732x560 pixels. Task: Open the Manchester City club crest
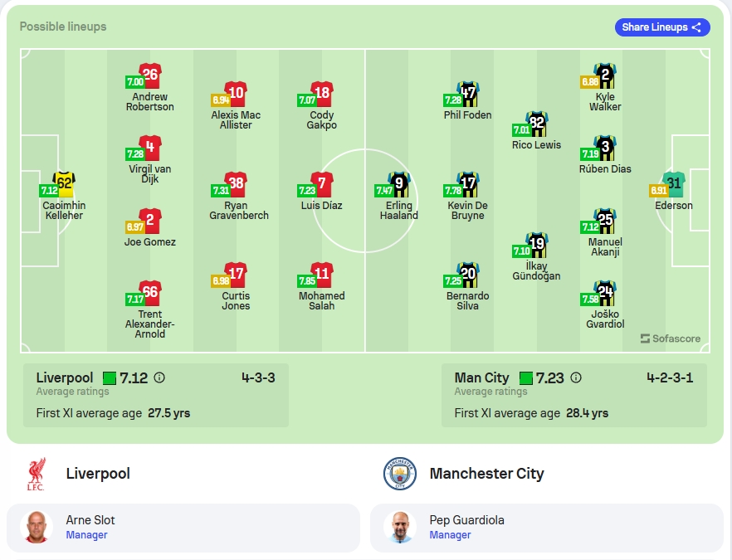point(400,474)
